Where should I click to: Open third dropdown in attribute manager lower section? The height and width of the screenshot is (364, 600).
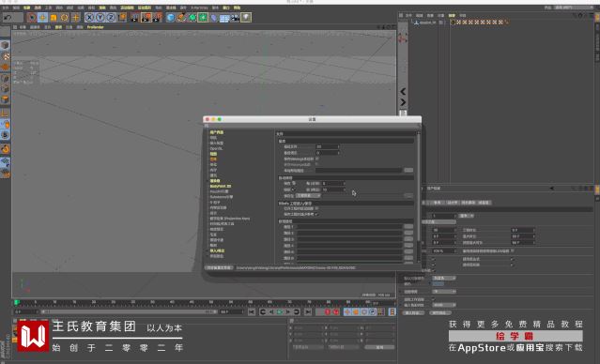click(x=444, y=305)
